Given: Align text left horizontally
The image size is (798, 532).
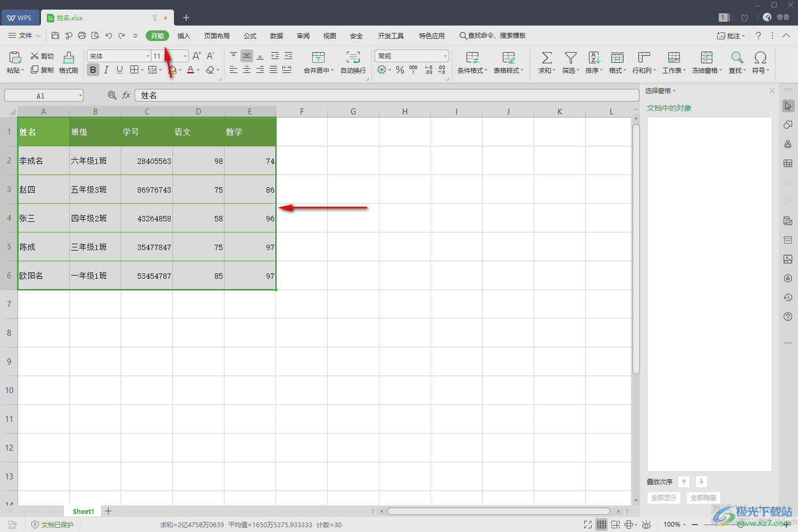Looking at the screenshot, I should (234, 70).
